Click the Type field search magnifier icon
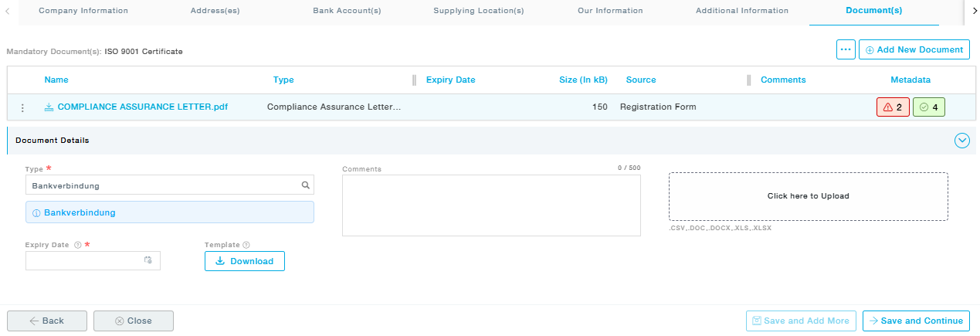980x336 pixels. pyautogui.click(x=305, y=185)
